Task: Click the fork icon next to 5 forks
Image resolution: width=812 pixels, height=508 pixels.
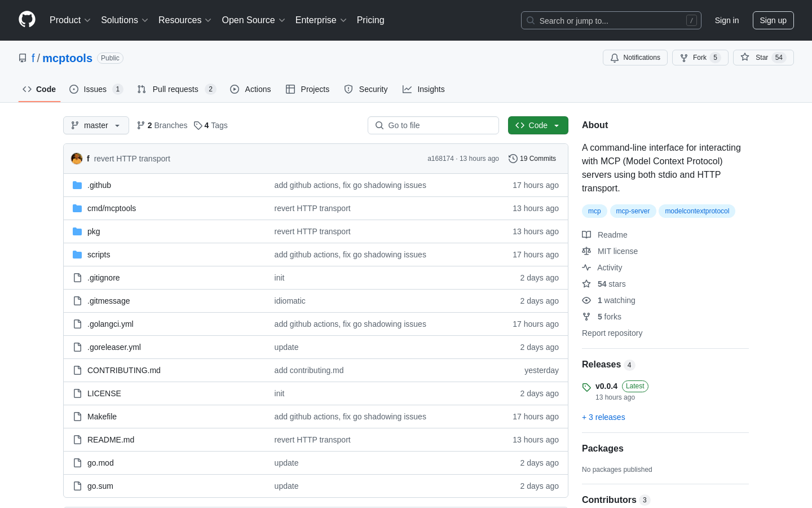Action: [x=586, y=317]
